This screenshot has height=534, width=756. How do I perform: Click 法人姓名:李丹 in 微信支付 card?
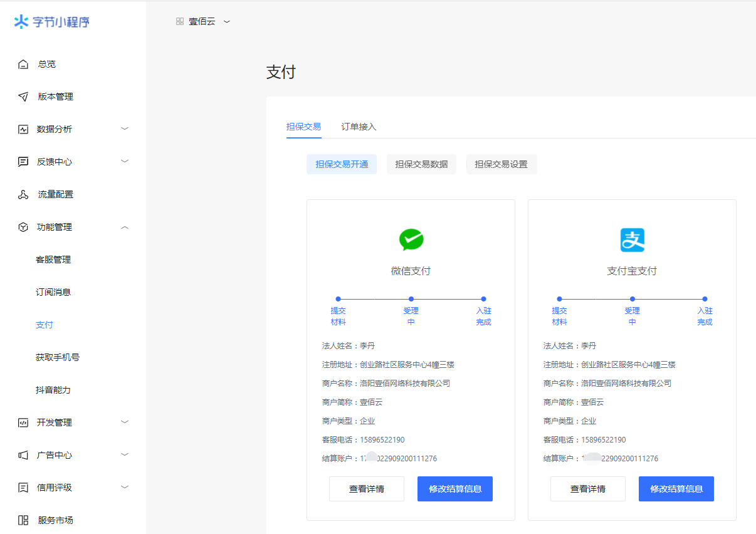(349, 345)
